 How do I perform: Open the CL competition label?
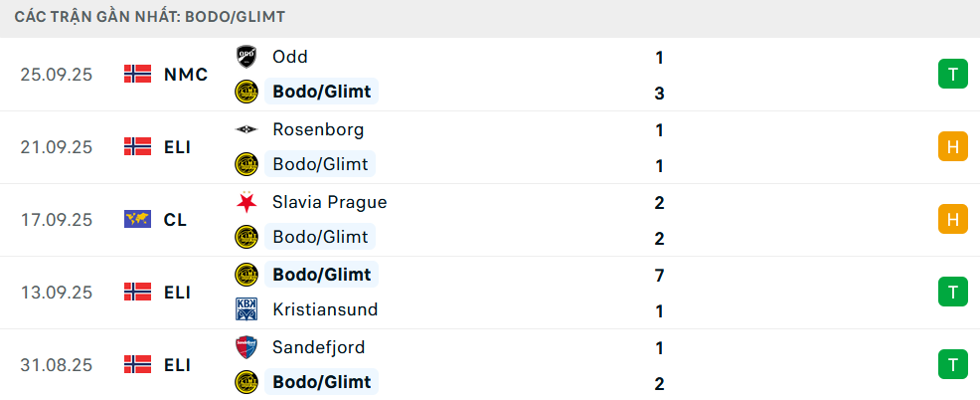pyautogui.click(x=175, y=219)
